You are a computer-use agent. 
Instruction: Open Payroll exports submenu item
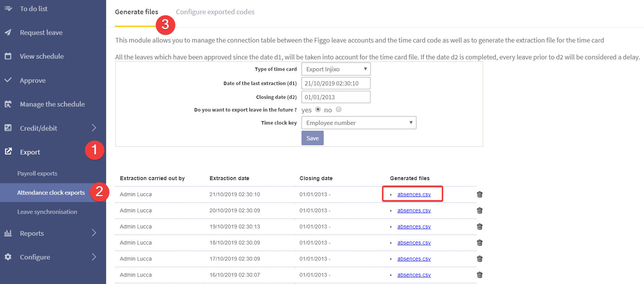[x=37, y=173]
